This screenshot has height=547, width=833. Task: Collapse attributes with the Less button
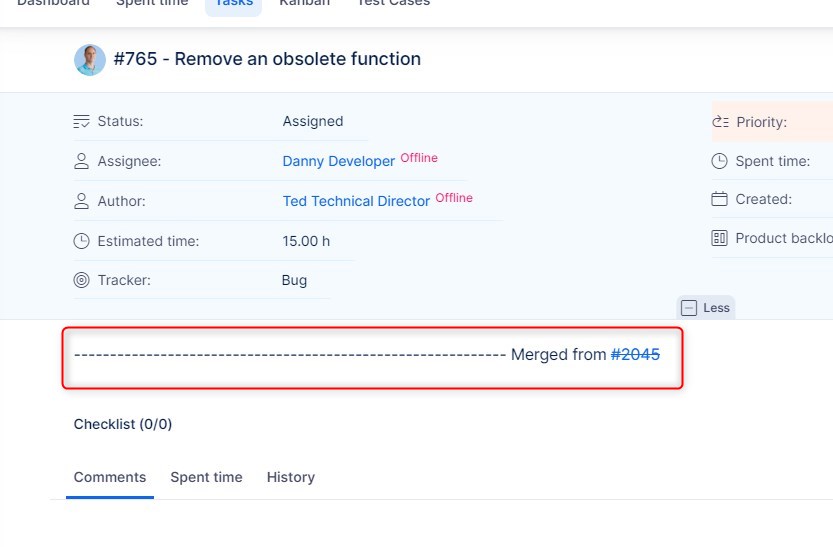pos(706,308)
